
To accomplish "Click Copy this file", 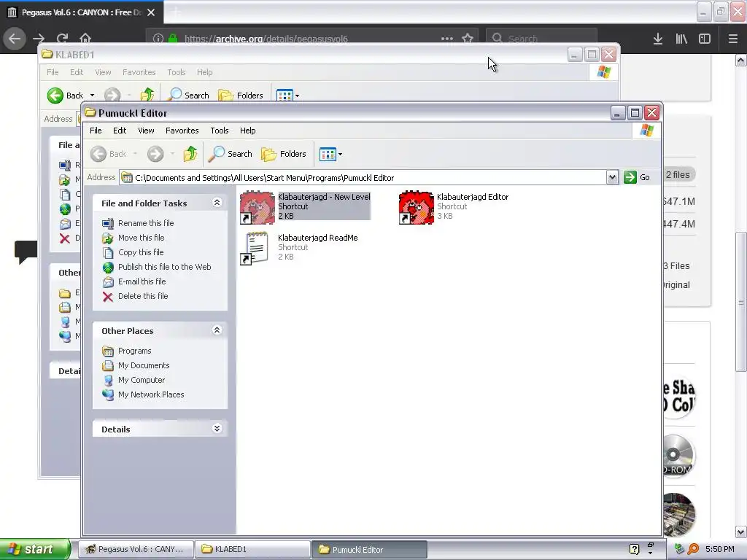I will 141,252.
